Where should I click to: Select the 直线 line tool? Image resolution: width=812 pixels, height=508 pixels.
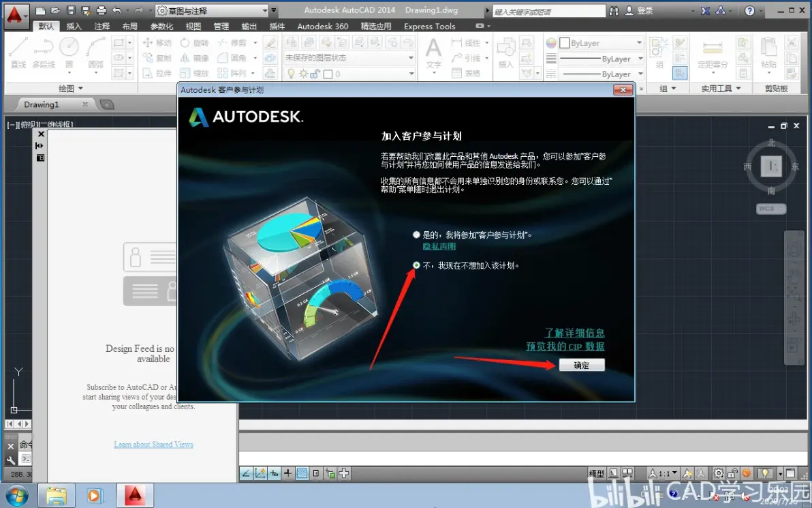coord(18,53)
